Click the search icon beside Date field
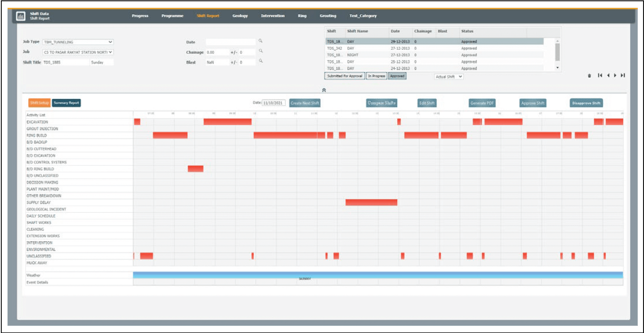 (261, 41)
